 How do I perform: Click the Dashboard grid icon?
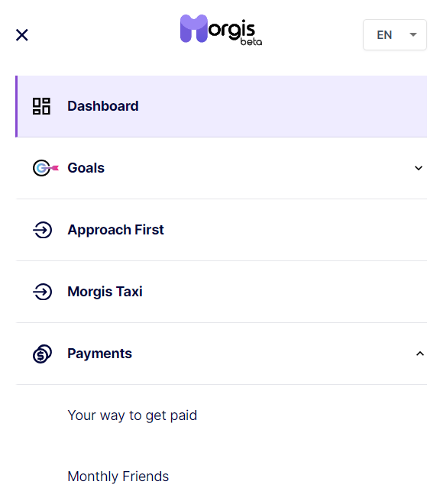(41, 106)
